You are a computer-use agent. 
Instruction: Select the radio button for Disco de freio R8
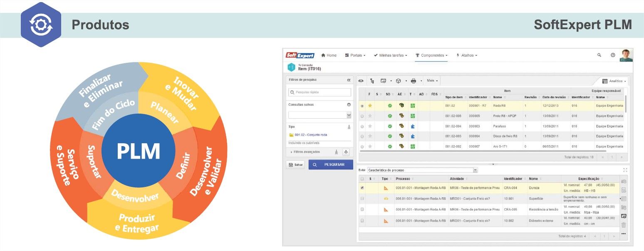point(362,137)
